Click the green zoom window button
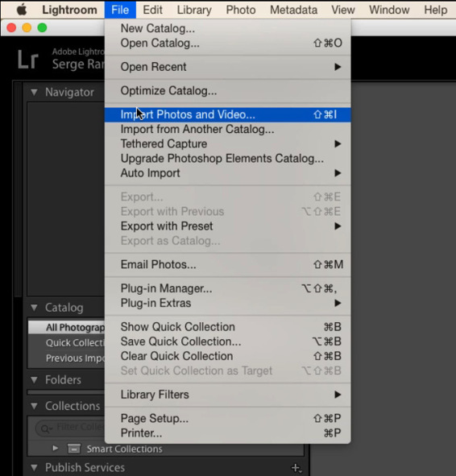456x476 pixels. point(42,27)
